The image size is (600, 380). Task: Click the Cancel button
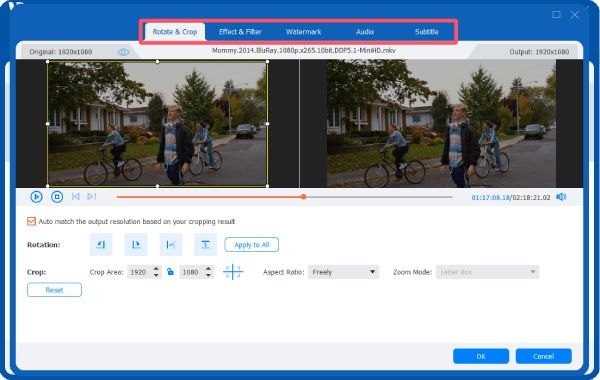tap(543, 356)
